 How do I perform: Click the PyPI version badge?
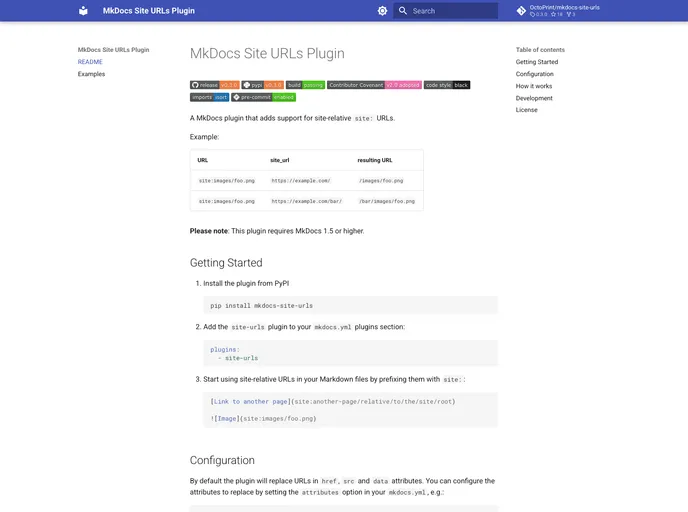tap(262, 85)
